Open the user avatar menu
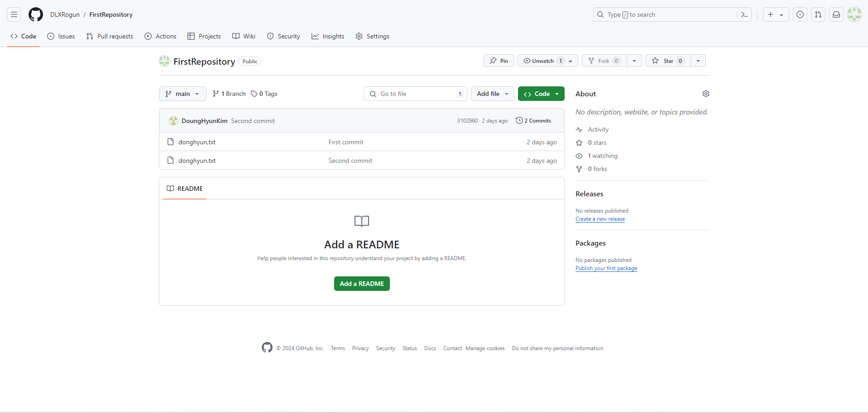 (854, 14)
